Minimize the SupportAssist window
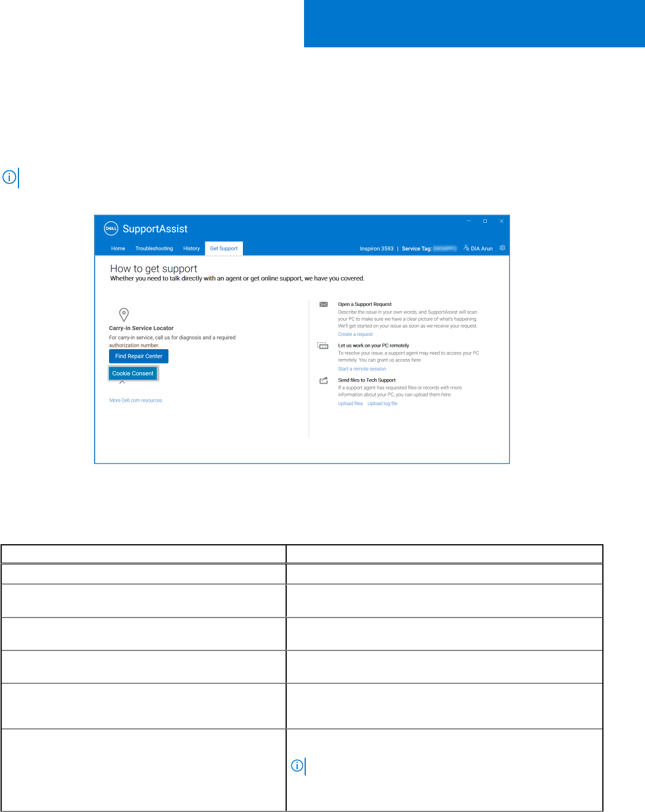645x812 pixels. [x=468, y=221]
